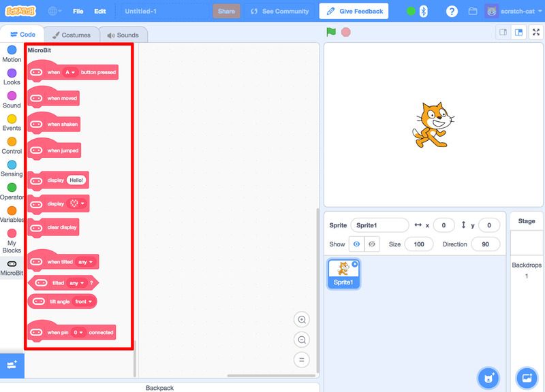Click the Give Feedback button
The height and width of the screenshot is (392, 545).
pos(354,12)
